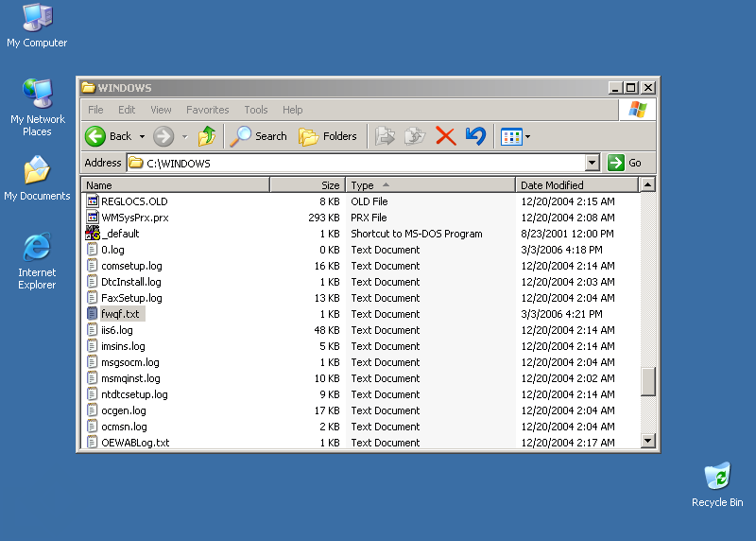Click the Shortcut to MS-DOS Program type

[416, 234]
